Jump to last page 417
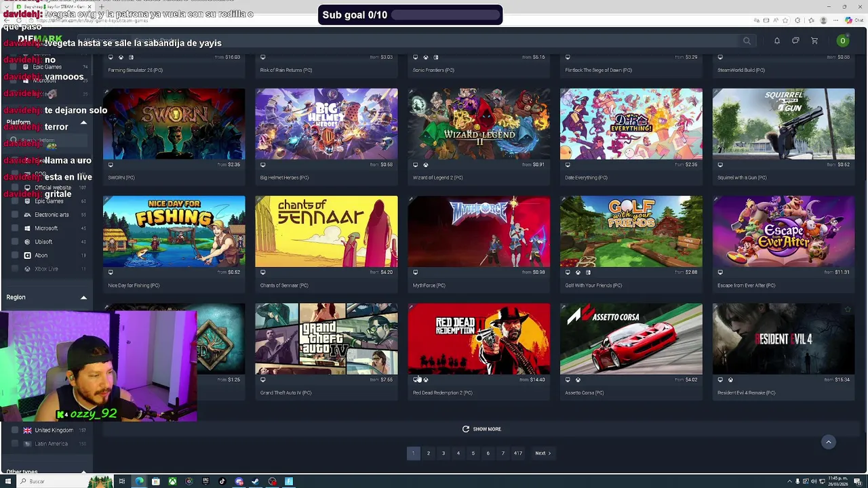The image size is (868, 488). coord(518,453)
